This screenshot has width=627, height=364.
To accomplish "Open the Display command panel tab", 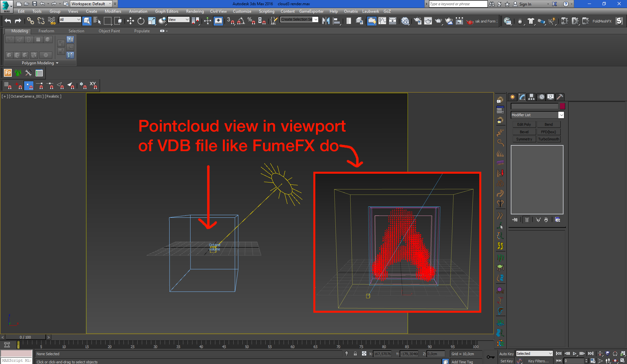I will pyautogui.click(x=551, y=97).
